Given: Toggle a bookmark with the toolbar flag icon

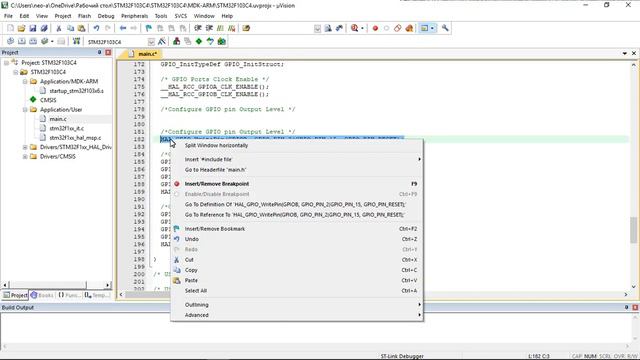Looking at the screenshot, I should (x=149, y=28).
